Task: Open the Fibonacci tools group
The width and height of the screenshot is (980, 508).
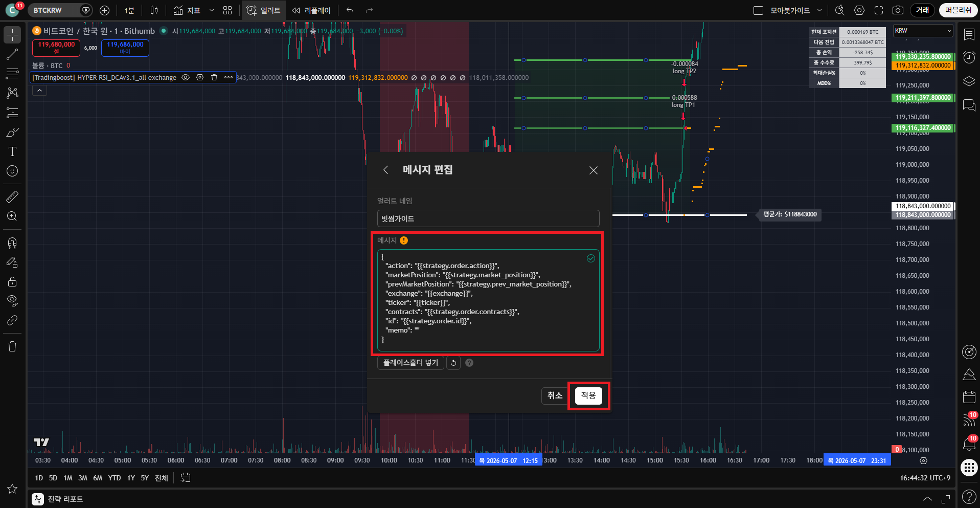Action: tap(12, 74)
